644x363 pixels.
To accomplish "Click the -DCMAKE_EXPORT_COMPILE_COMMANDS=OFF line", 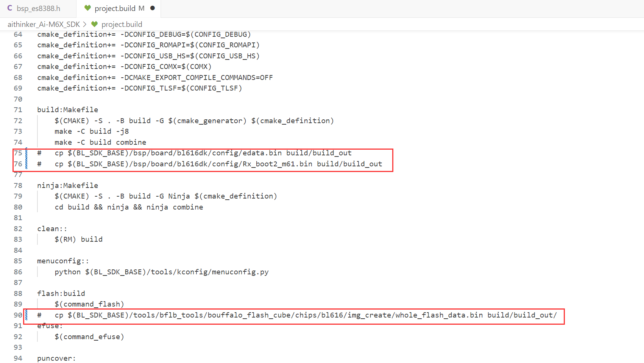I will click(155, 78).
